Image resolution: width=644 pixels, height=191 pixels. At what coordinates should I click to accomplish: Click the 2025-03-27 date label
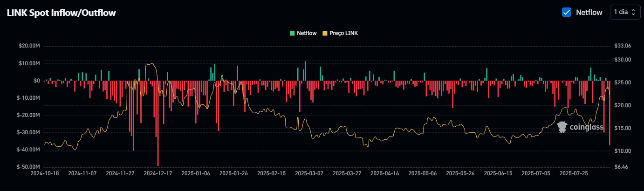tap(347, 173)
